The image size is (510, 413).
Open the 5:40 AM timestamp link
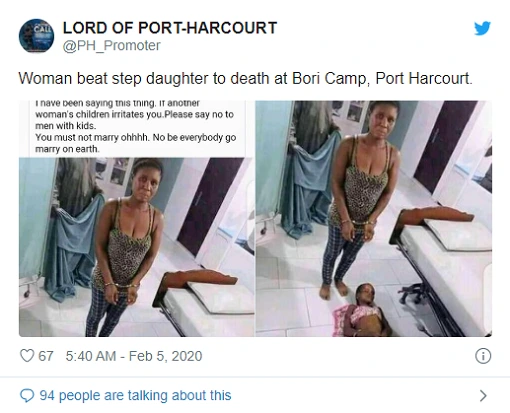(x=91, y=356)
